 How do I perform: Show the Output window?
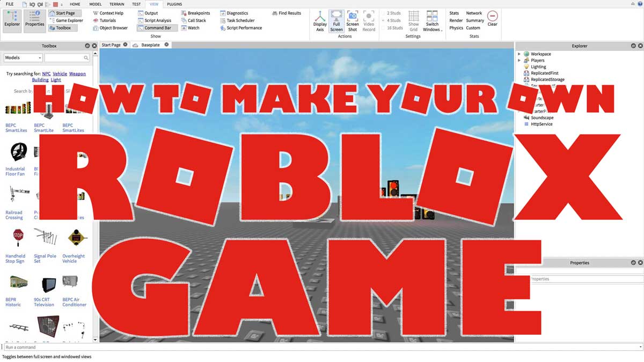[147, 13]
